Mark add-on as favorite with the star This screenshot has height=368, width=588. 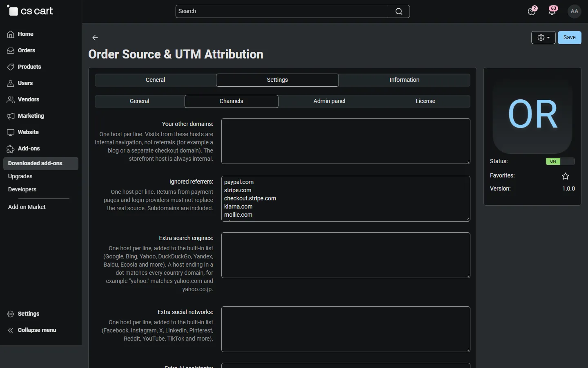coord(566,176)
